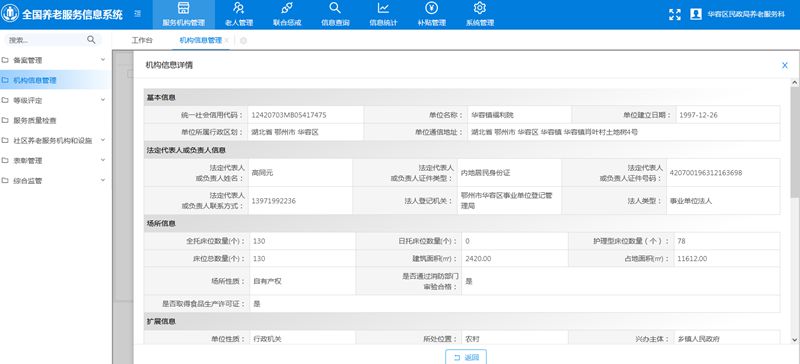The width and height of the screenshot is (800, 364).
Task: Focus the sidebar 搜索 input field
Action: (46, 40)
